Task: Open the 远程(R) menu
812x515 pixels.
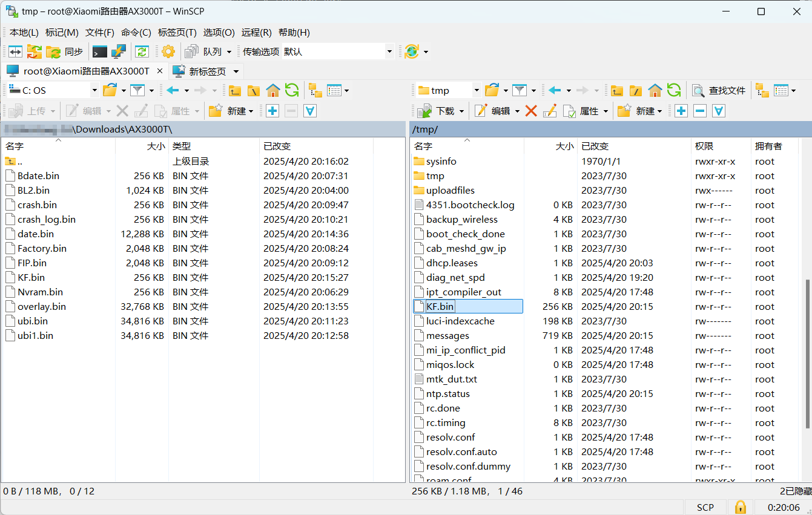Action: (x=257, y=33)
